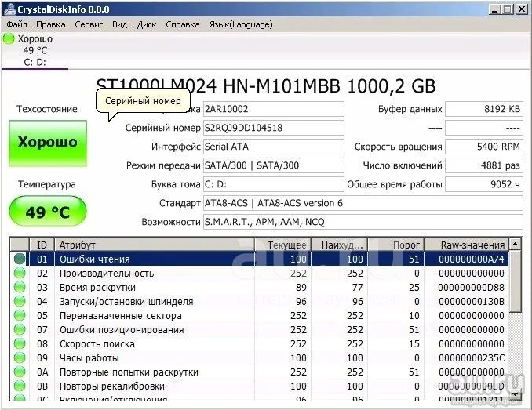Click the green Хорошо health status button
This screenshot has width=532, height=410.
tap(48, 143)
